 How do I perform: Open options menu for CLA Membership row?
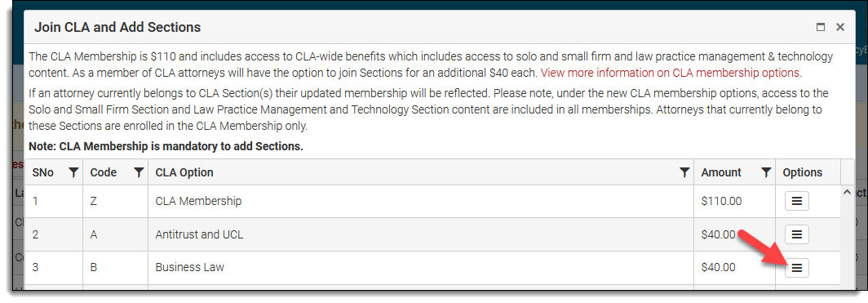[796, 201]
